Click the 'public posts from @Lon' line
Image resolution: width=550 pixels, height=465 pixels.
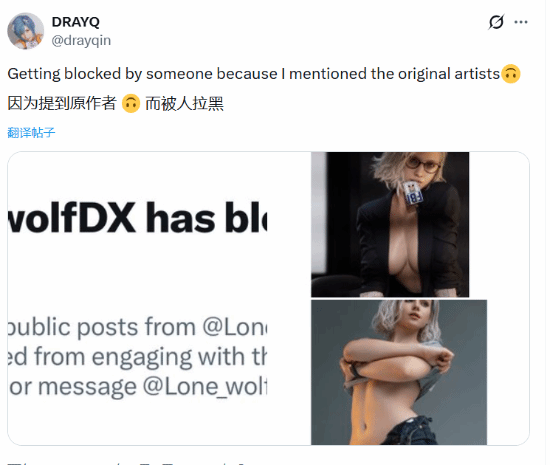(138, 327)
